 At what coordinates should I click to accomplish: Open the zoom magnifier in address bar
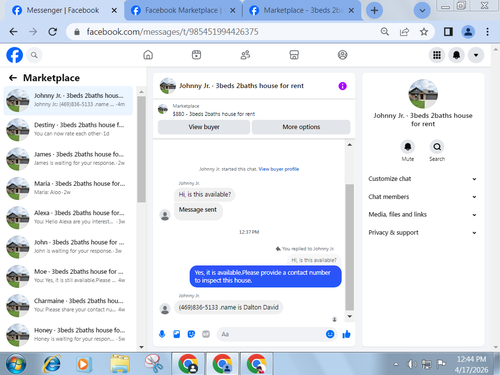385,32
